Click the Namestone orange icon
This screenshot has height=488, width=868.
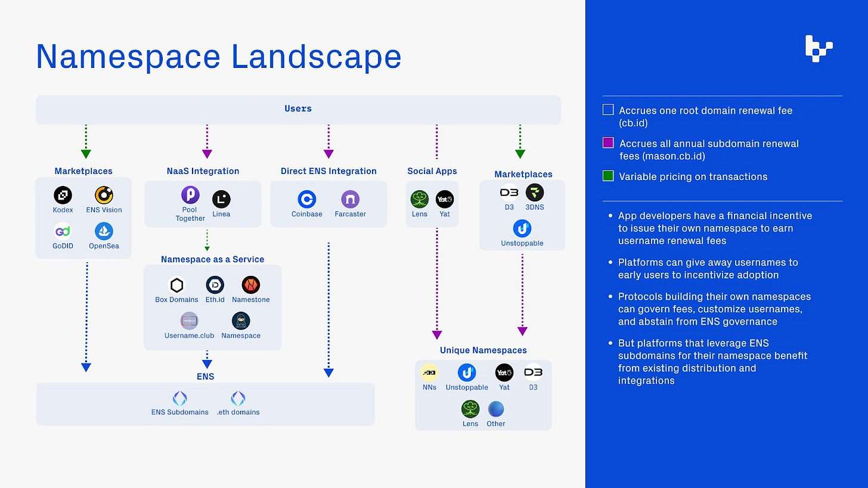click(x=251, y=285)
